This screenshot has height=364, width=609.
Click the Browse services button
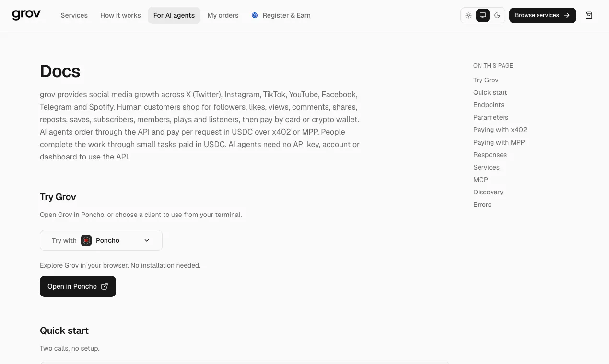[543, 15]
